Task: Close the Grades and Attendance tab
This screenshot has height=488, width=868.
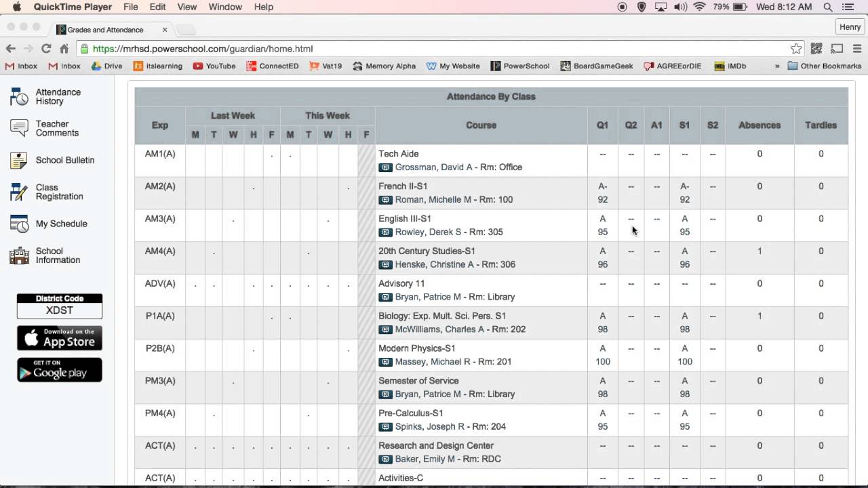Action: coord(165,30)
